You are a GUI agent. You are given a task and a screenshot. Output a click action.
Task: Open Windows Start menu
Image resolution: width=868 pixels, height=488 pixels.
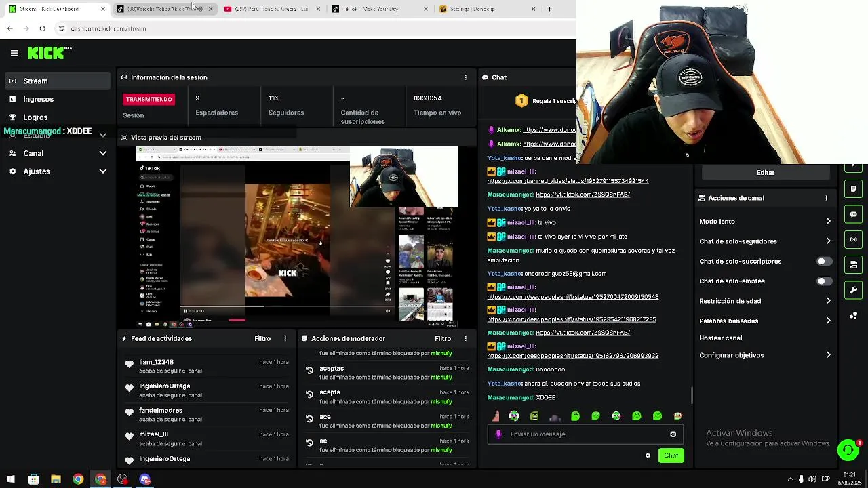pyautogui.click(x=10, y=479)
